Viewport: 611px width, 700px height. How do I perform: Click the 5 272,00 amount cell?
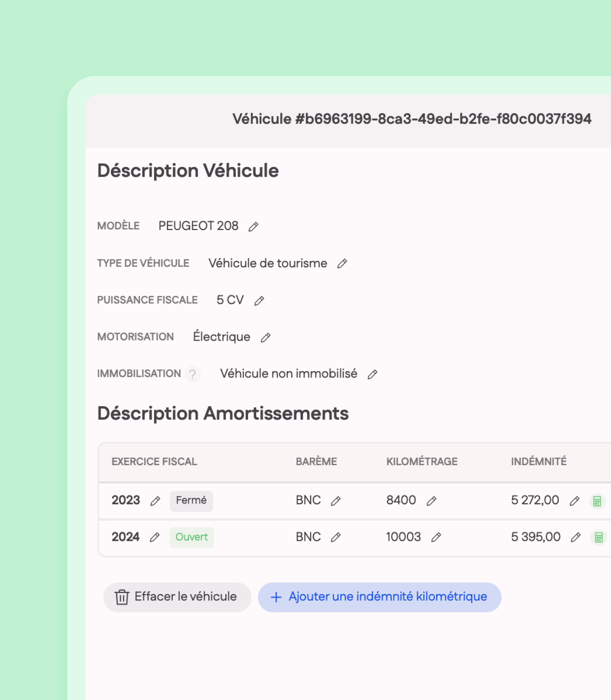(x=535, y=500)
